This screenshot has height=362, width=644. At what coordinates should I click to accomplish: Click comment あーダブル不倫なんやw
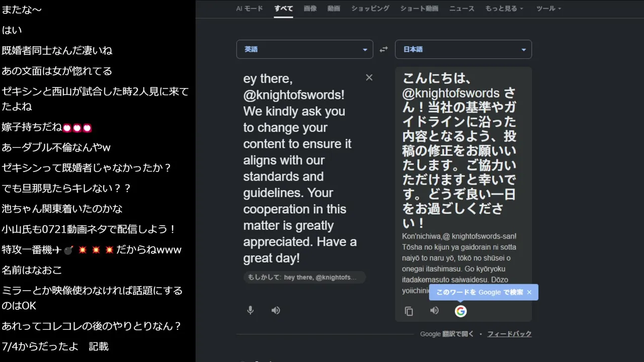(x=56, y=147)
